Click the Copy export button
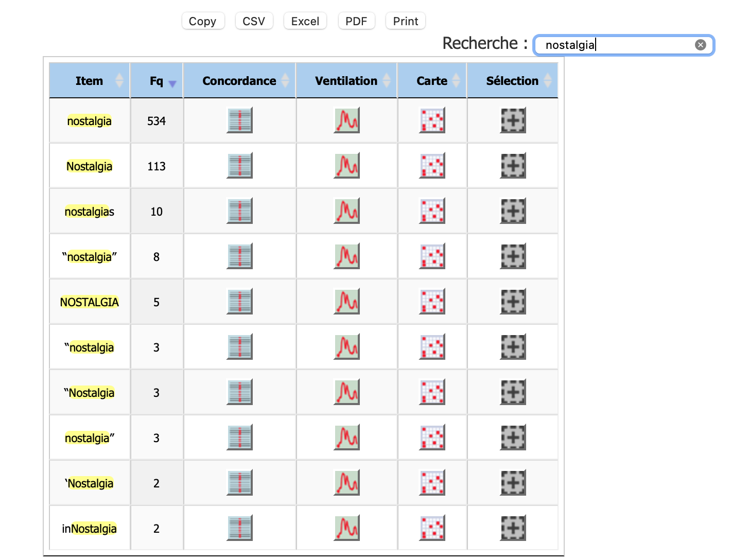The height and width of the screenshot is (560, 731). pyautogui.click(x=203, y=21)
